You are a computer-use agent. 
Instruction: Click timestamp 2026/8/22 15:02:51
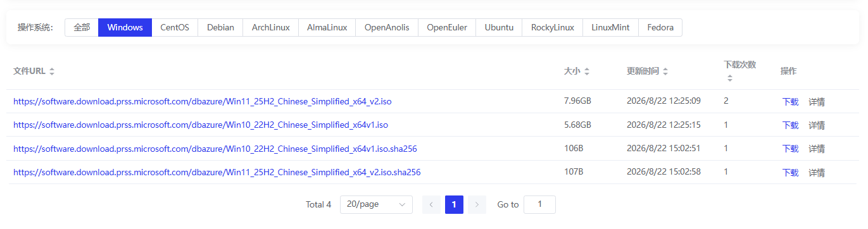pos(664,149)
